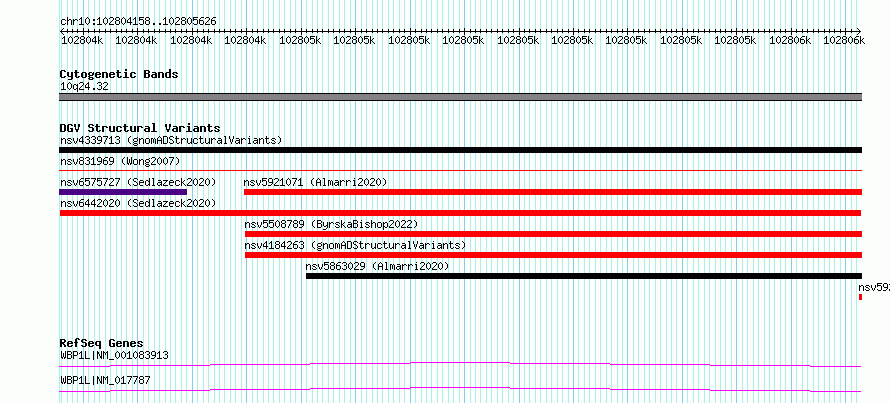
Task: Click the black bar under nsv5863029
Action: [x=583, y=276]
